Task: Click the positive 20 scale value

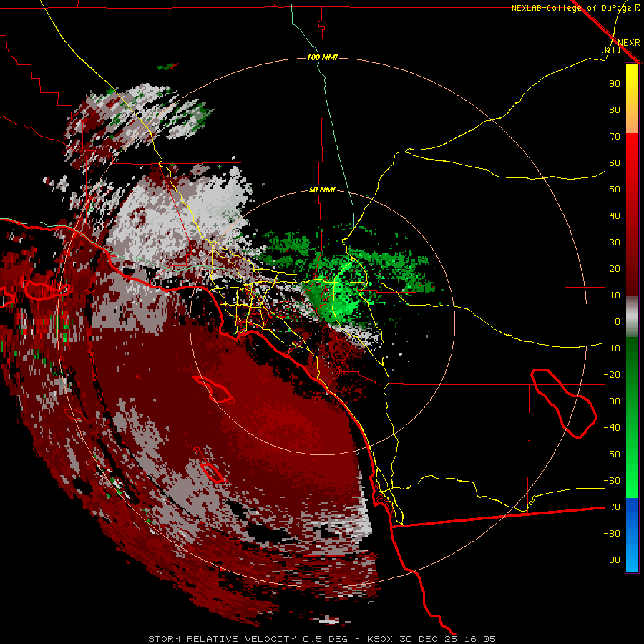Action: (x=615, y=269)
